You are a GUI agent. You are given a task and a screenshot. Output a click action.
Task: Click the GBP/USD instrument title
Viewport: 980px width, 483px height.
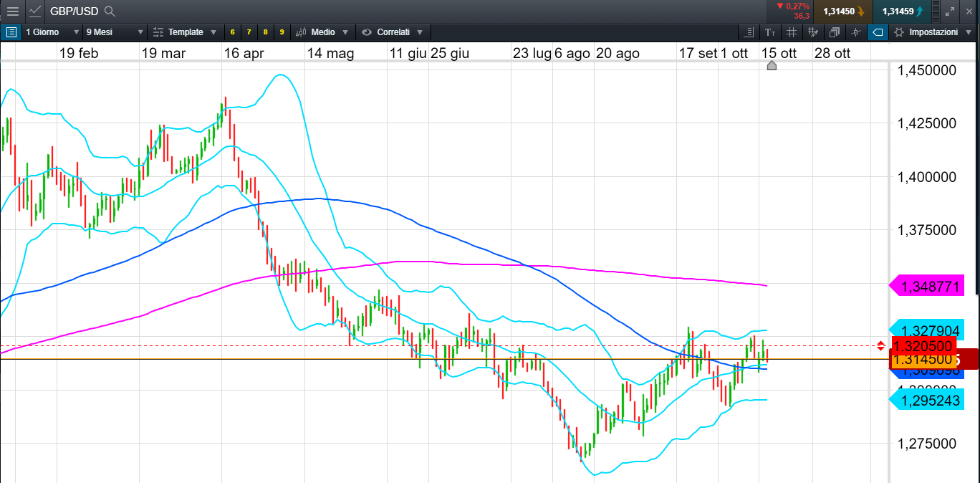pyautogui.click(x=74, y=11)
